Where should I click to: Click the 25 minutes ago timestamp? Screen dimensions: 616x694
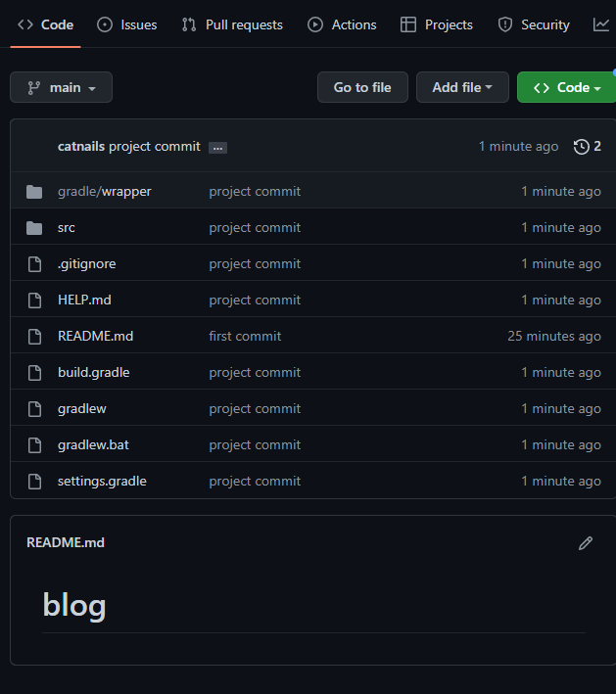coord(554,337)
